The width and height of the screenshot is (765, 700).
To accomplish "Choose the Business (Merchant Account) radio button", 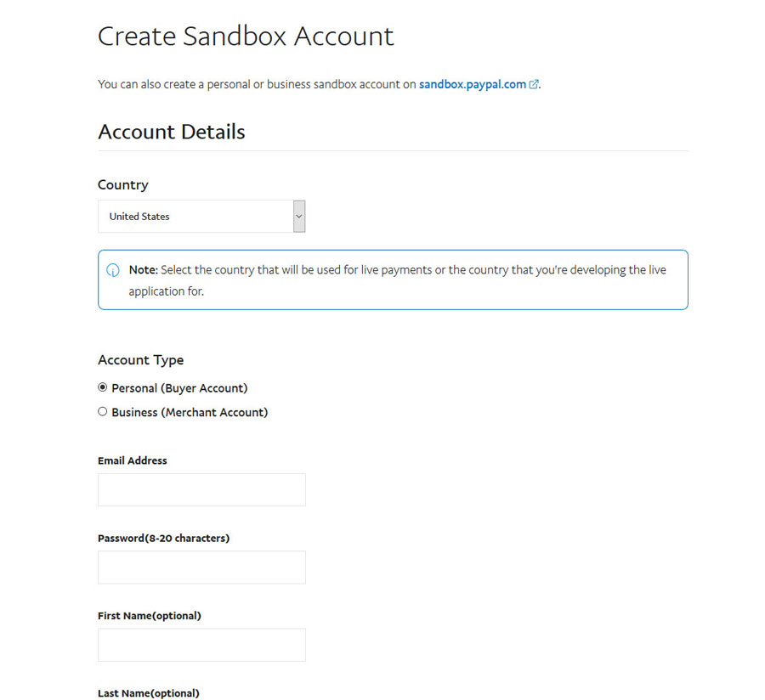I will 103,412.
